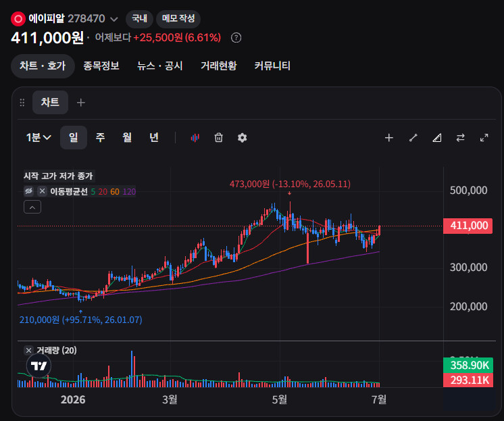Click the help question mark icon

(236, 38)
